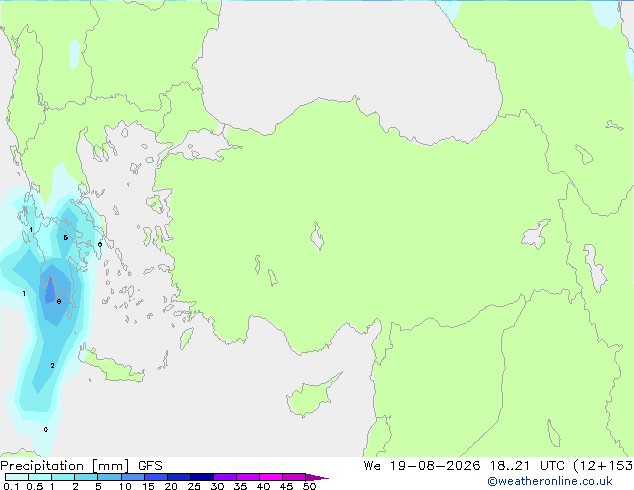Select the legend swatch between 1 and 2
634x490 pixels.
[63, 477]
